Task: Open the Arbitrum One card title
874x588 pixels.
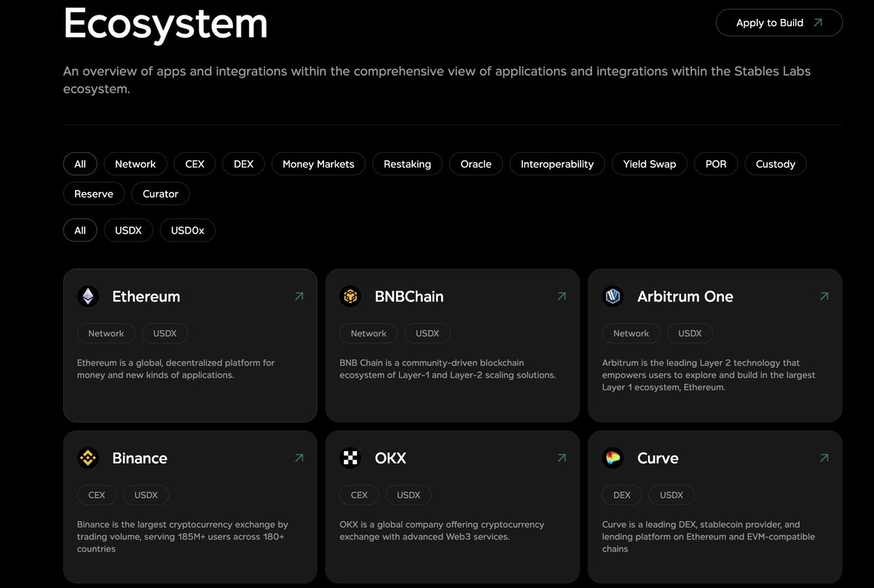Action: pyautogui.click(x=685, y=296)
